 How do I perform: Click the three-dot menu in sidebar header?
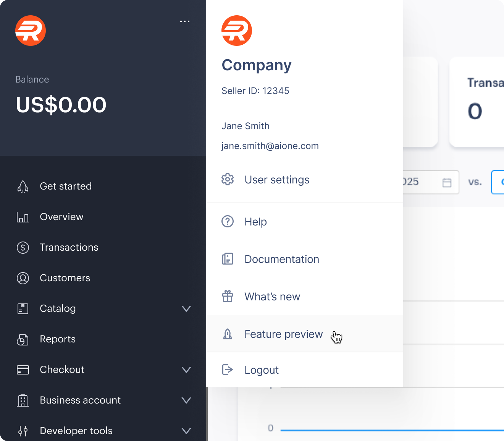[x=185, y=21]
